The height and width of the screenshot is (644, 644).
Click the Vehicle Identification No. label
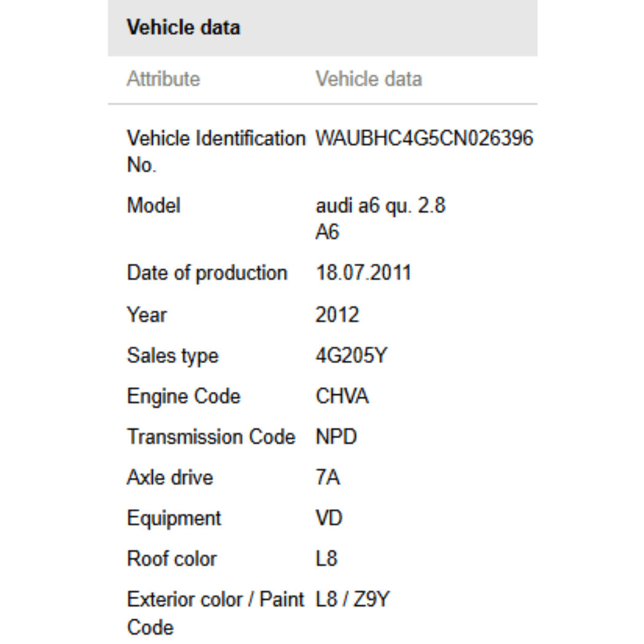click(x=216, y=151)
